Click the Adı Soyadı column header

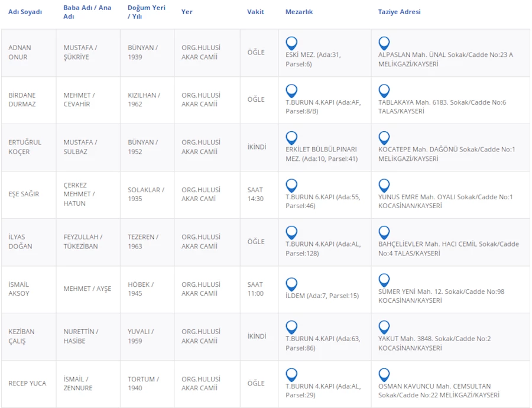25,12
